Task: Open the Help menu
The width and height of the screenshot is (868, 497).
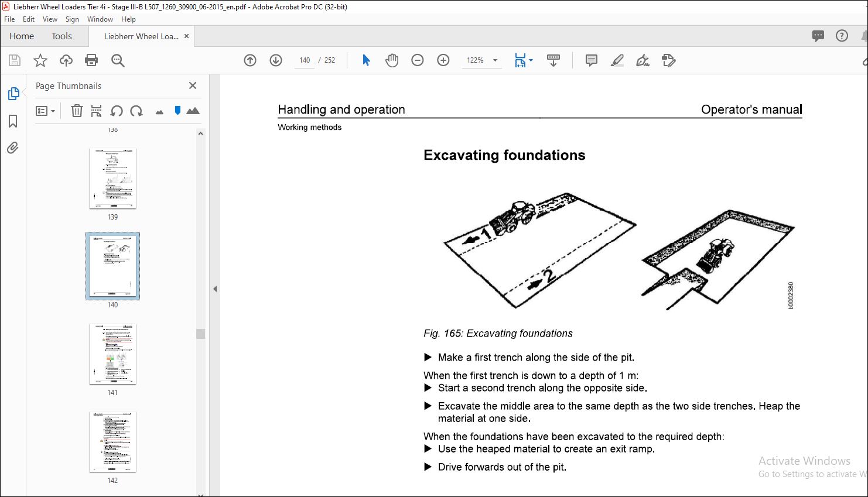Action: [x=128, y=19]
